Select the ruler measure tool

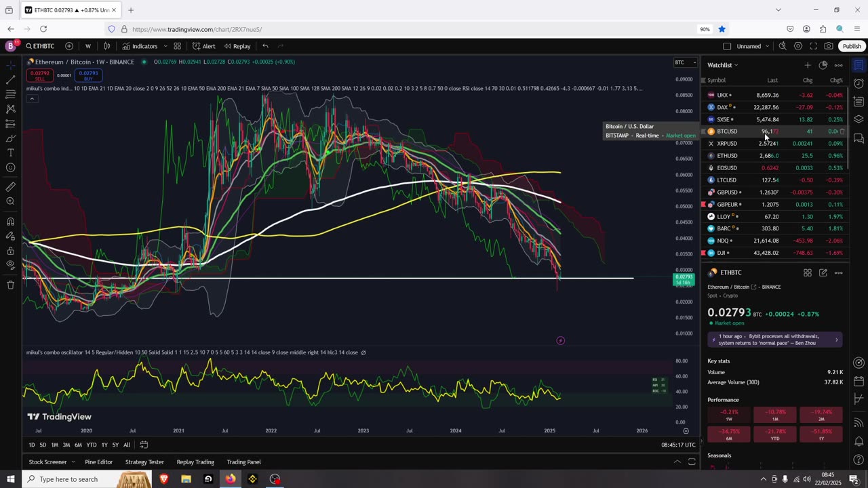(10, 186)
